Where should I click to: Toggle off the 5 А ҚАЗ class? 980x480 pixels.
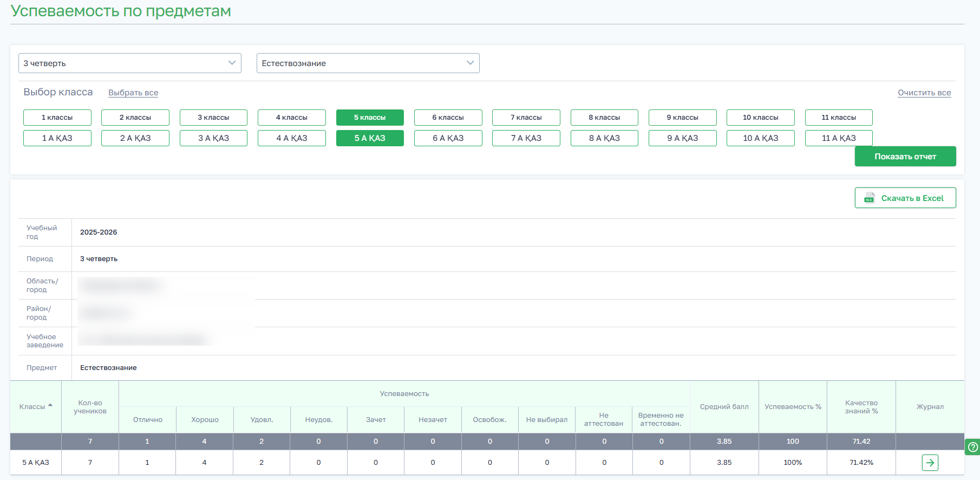click(370, 138)
